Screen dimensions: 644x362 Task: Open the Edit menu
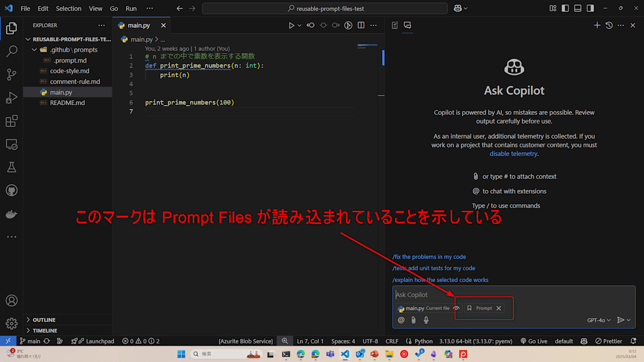point(43,9)
